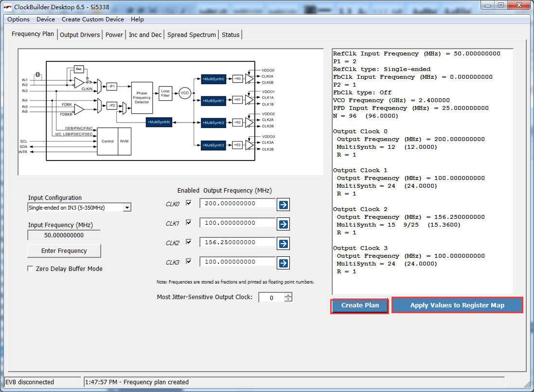Decrease Most Jitter-Sensitive Output Clock value

[x=288, y=300]
